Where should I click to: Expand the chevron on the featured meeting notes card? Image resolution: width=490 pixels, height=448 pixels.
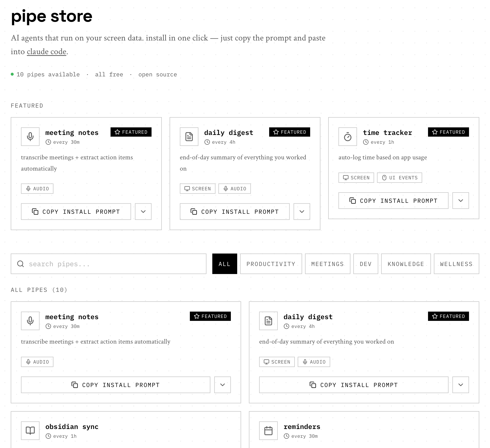(x=143, y=212)
